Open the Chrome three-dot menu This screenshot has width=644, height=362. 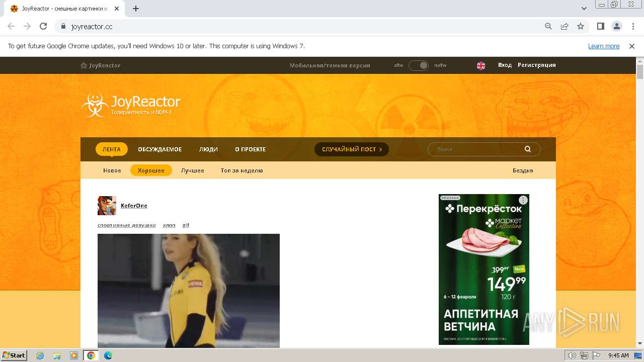(x=633, y=27)
